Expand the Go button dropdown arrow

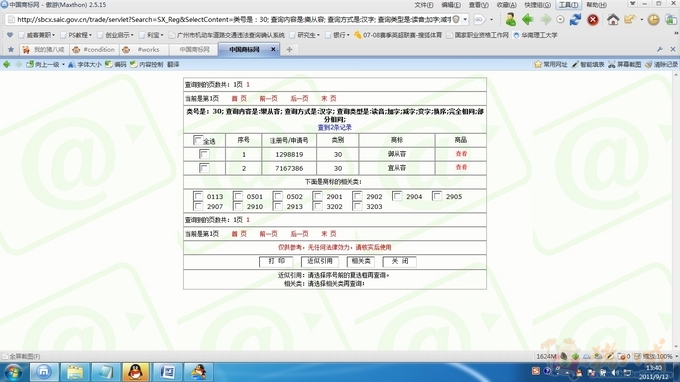tap(491, 20)
